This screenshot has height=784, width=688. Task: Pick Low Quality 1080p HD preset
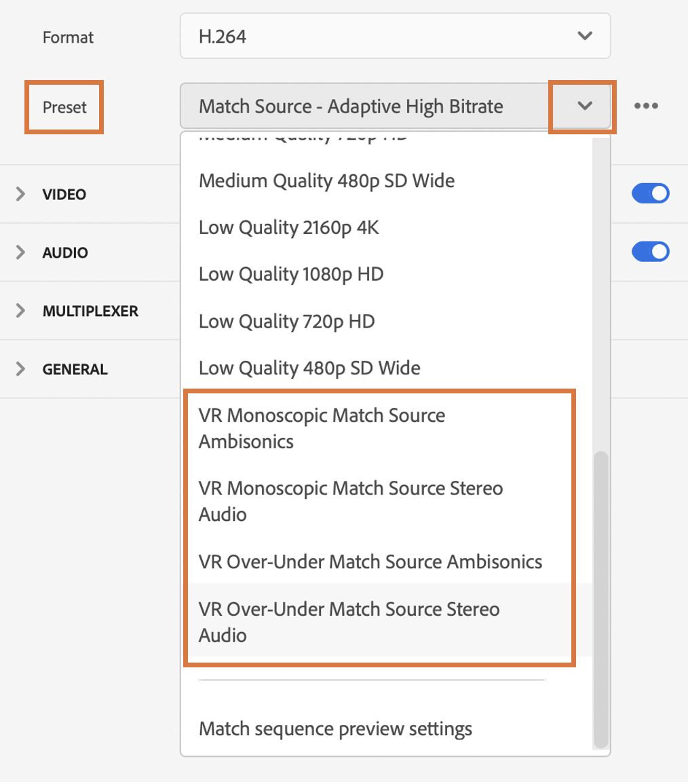tap(291, 275)
